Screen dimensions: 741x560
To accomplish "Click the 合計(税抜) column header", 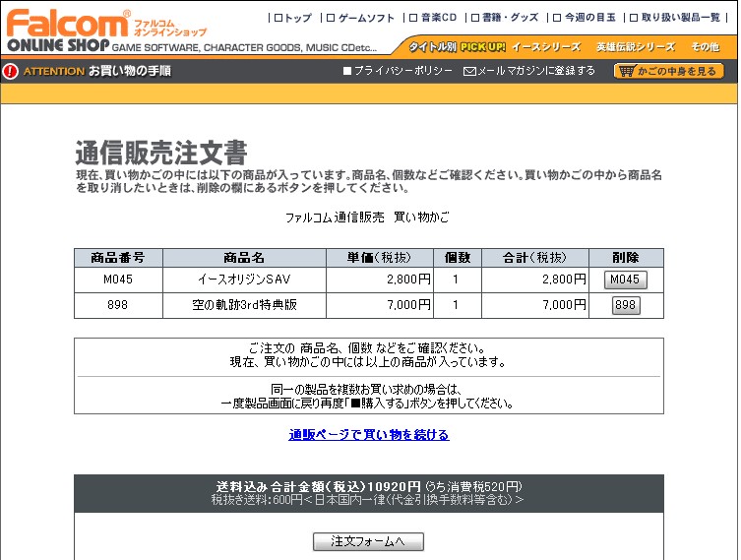I will point(535,258).
